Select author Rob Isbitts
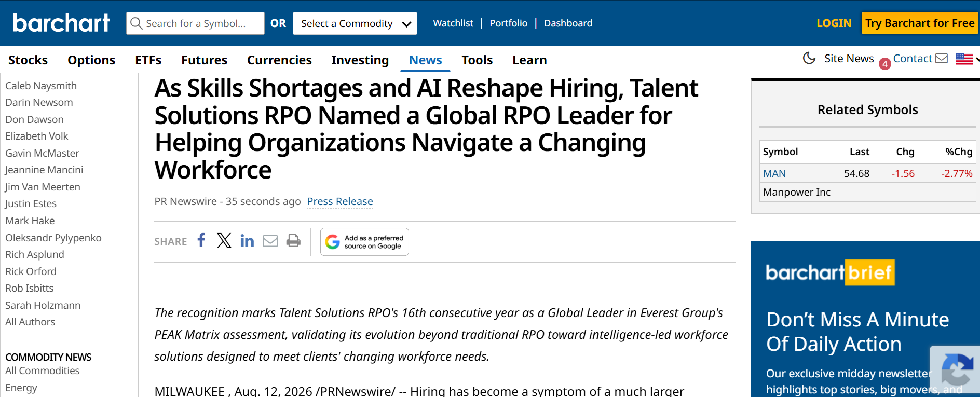This screenshot has height=397, width=980. pos(30,288)
